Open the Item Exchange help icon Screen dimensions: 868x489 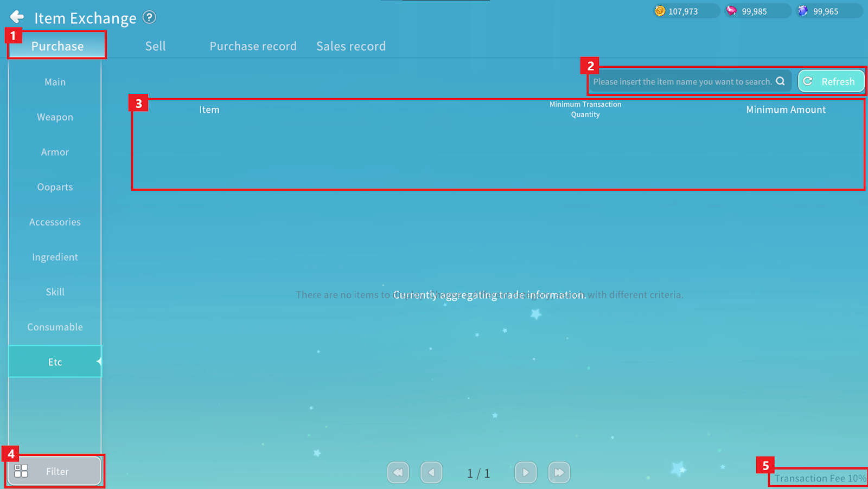point(149,17)
